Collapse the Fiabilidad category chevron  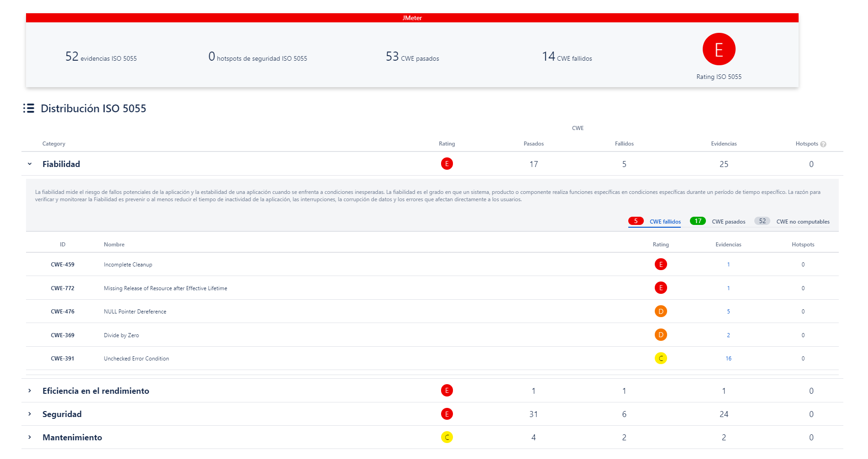30,164
